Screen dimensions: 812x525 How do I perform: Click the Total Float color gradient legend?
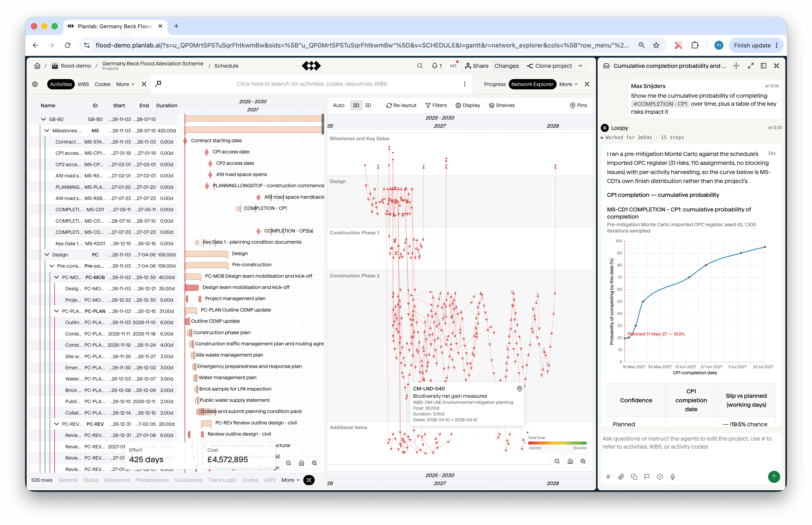pos(557,443)
